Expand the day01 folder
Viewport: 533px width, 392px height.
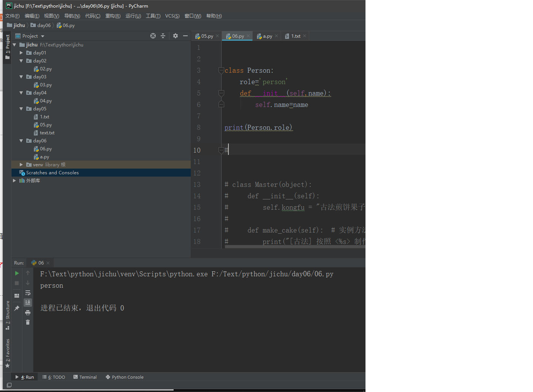[x=21, y=53]
